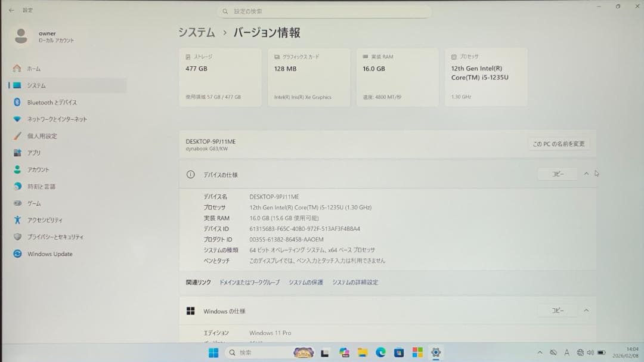Click the 設定の検索 search field
The image size is (644, 362).
coord(325,11)
